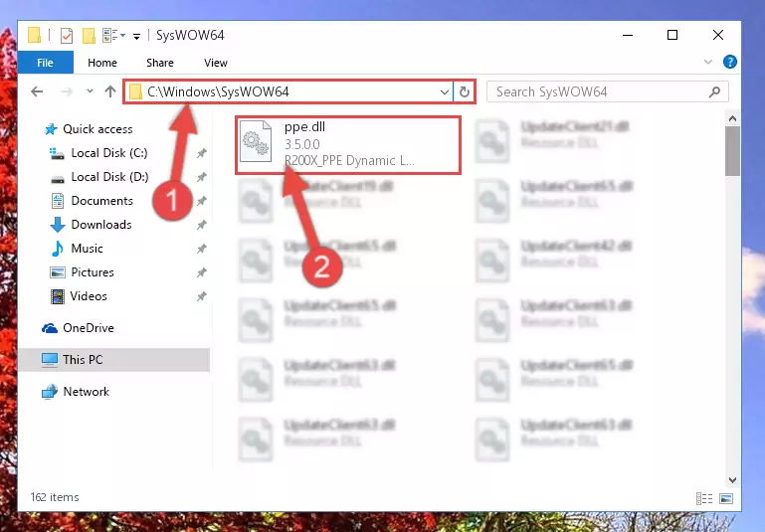Viewport: 765px width, 532px height.
Task: Click the Forward navigation arrow
Action: [67, 91]
